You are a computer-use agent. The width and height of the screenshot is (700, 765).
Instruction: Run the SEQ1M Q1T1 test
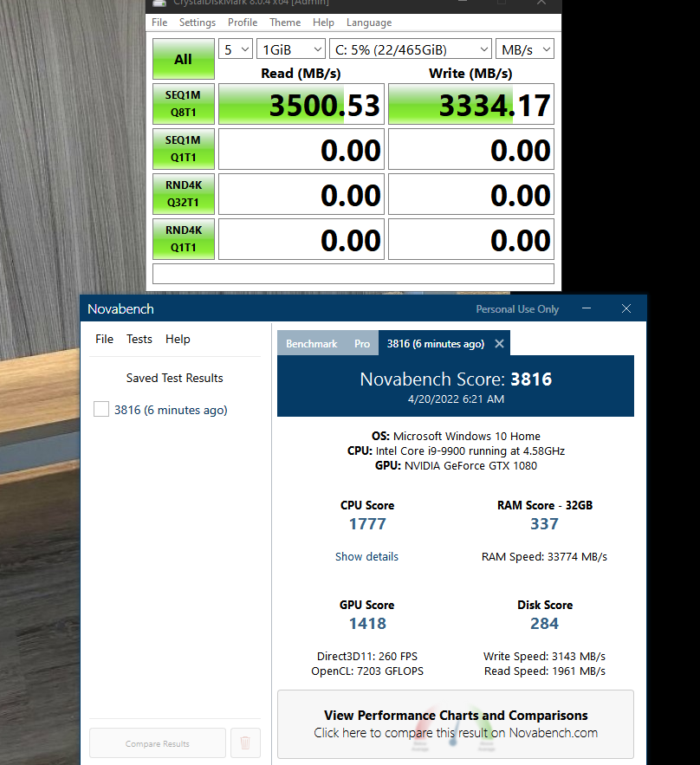184,149
